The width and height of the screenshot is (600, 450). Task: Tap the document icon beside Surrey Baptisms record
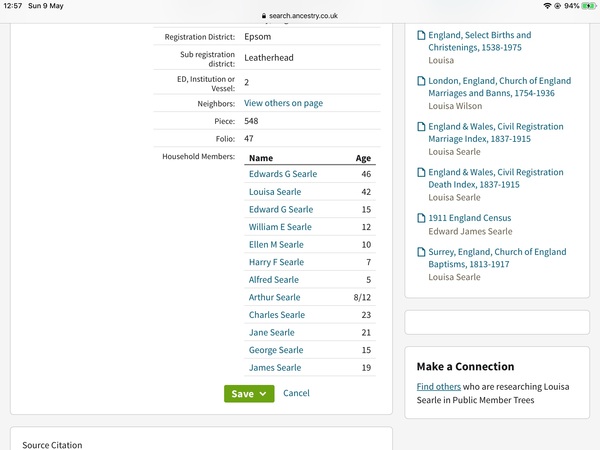point(421,253)
